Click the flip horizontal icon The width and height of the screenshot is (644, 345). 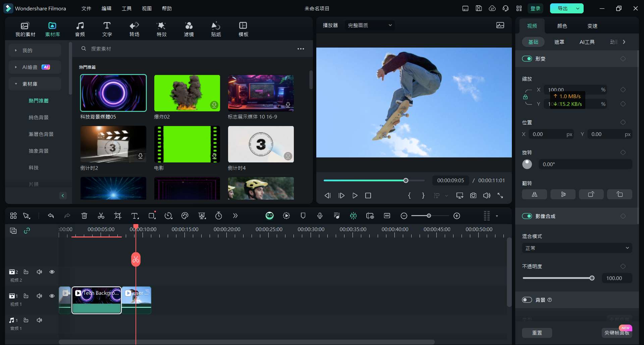click(x=534, y=195)
